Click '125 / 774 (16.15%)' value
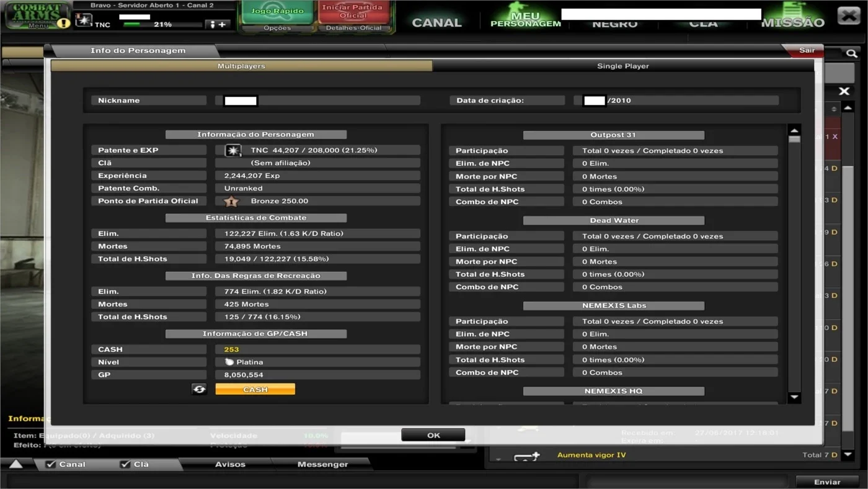 coord(262,316)
